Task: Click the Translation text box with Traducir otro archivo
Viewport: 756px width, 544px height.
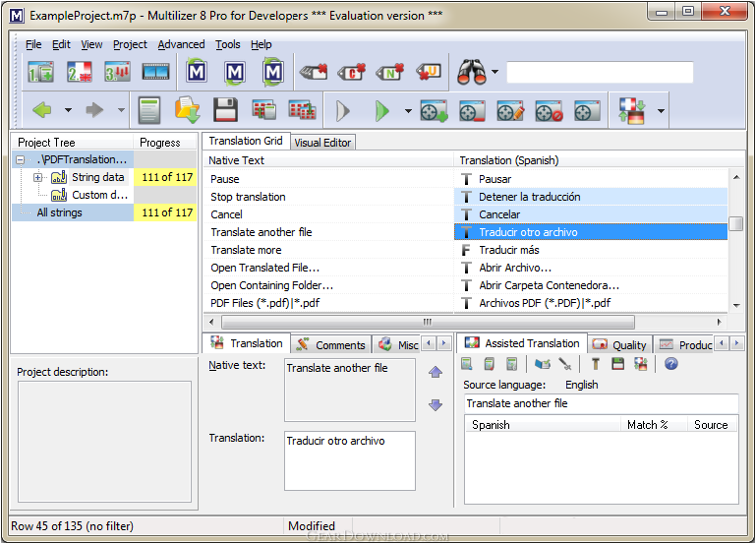Action: pos(350,460)
